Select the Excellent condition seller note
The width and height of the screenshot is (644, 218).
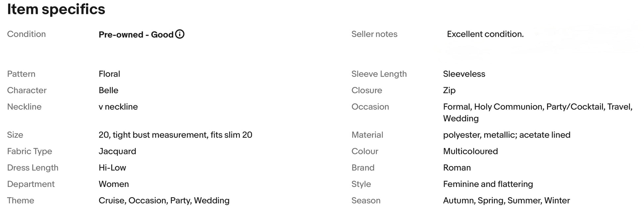coord(485,34)
